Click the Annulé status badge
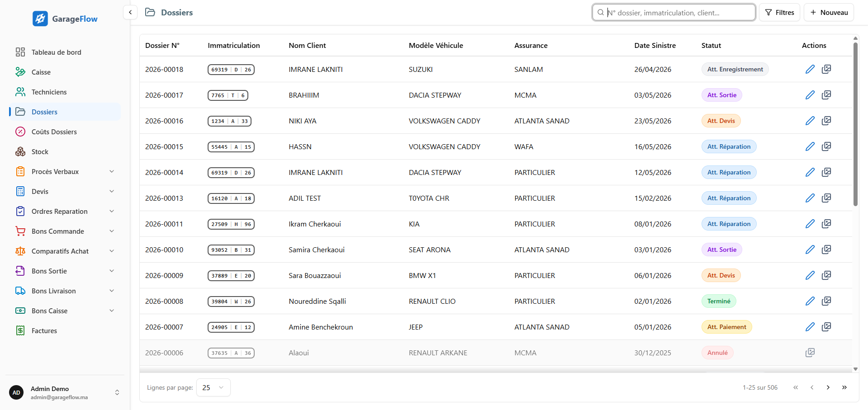 pos(717,353)
